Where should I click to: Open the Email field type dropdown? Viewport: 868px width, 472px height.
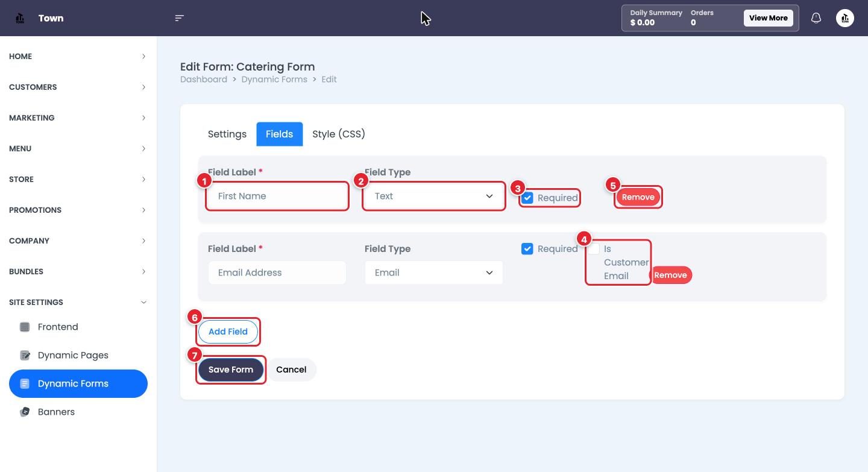[x=434, y=272]
